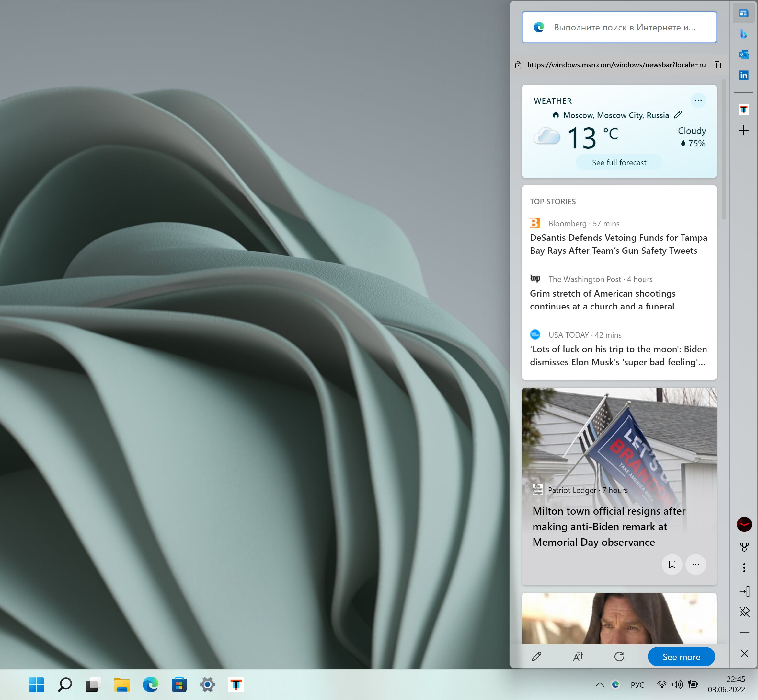The height and width of the screenshot is (700, 758).
Task: Click the pencil personalize icon in bottom bar
Action: (536, 657)
